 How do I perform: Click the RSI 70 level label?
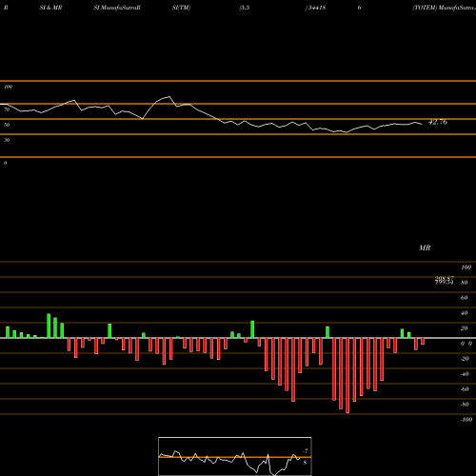pos(7,109)
